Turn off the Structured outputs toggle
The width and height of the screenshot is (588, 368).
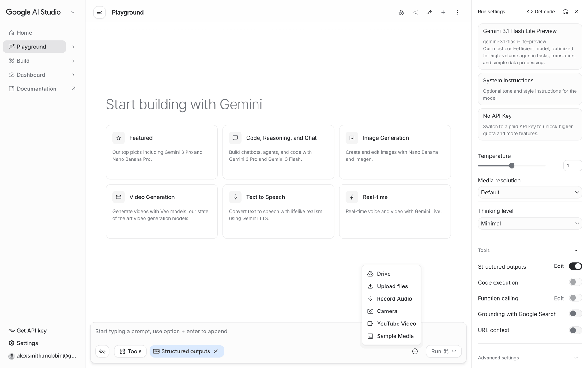click(x=575, y=266)
